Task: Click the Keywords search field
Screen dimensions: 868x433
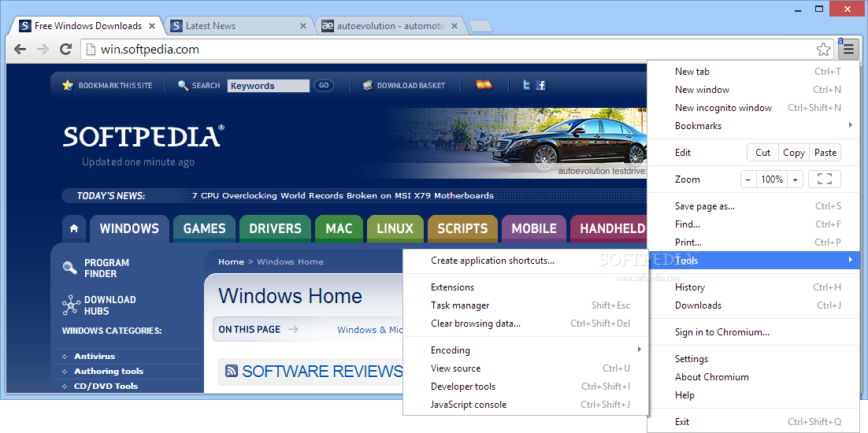Action: tap(269, 86)
